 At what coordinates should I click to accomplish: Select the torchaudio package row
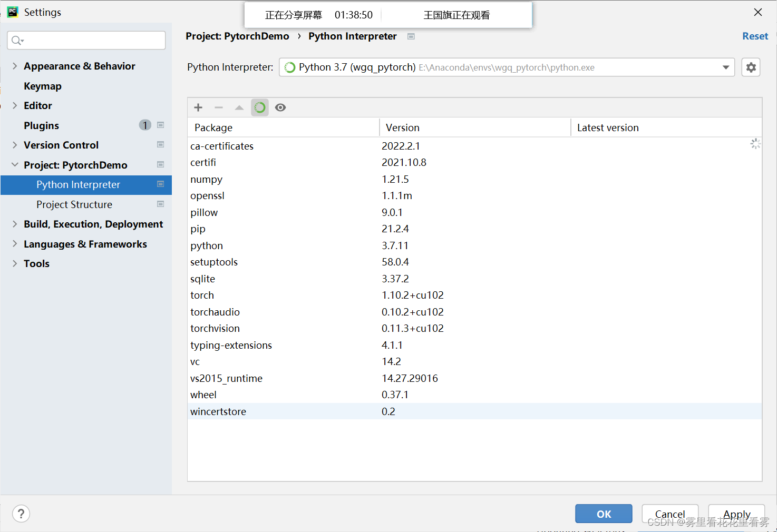(474, 312)
